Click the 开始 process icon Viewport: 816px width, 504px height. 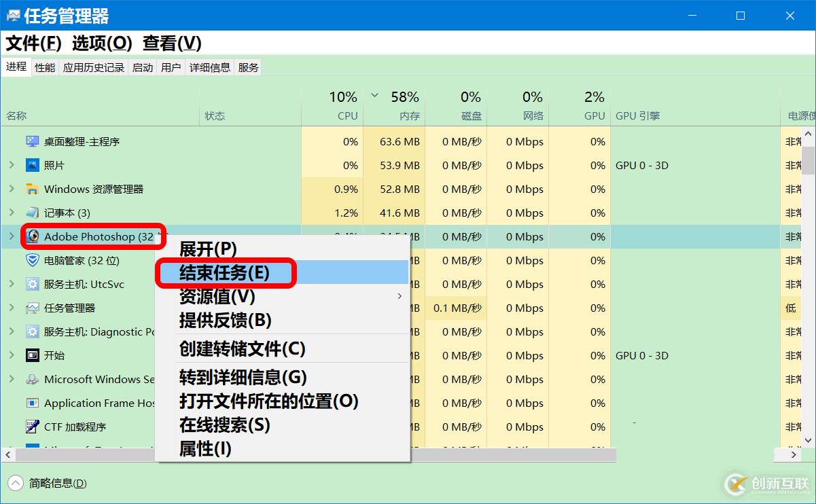pos(31,355)
